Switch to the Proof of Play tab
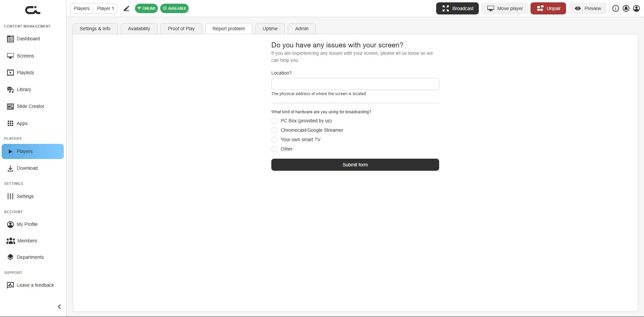644x317 pixels. [181, 29]
